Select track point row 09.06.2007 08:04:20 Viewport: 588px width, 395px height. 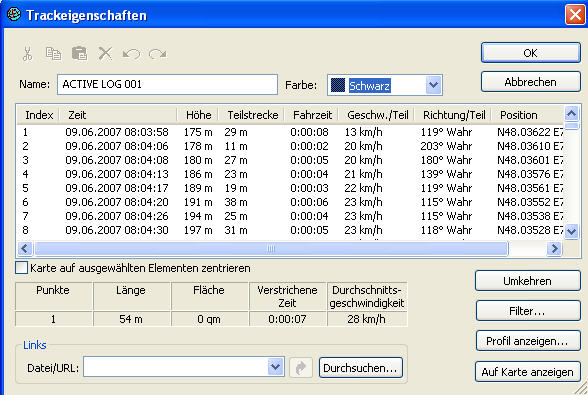tap(290, 202)
